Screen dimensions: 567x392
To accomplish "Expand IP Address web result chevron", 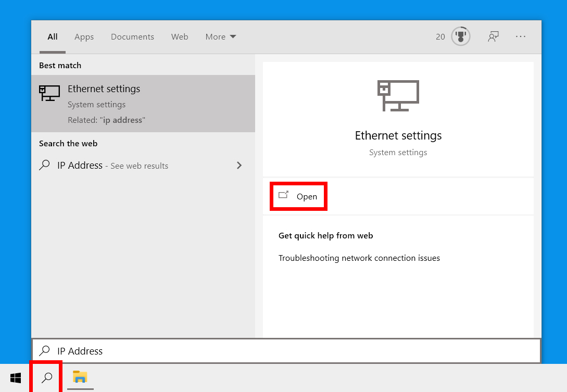I will tap(239, 166).
